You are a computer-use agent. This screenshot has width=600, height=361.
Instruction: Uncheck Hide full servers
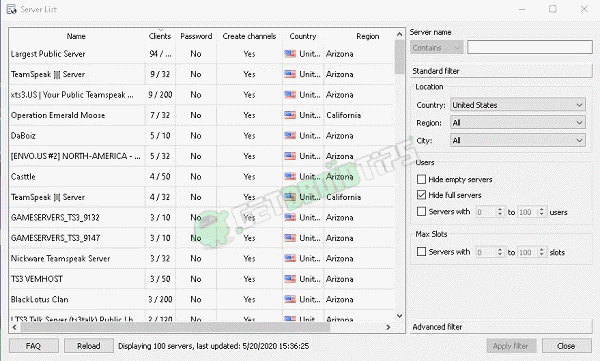(421, 195)
